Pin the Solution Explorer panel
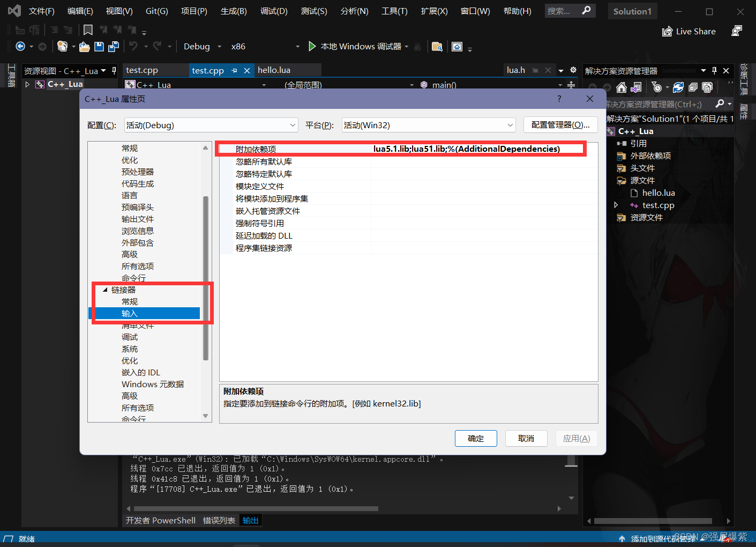Image resolution: width=756 pixels, height=547 pixels. coord(714,71)
